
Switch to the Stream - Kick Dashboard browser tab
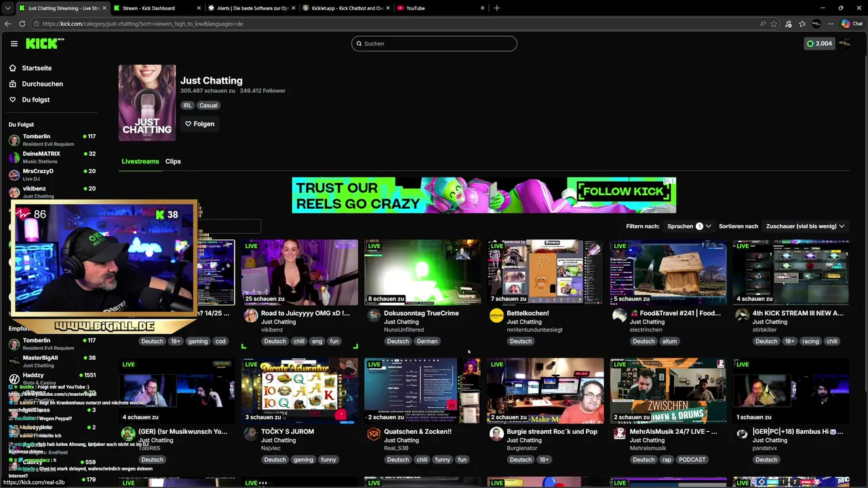click(x=157, y=8)
